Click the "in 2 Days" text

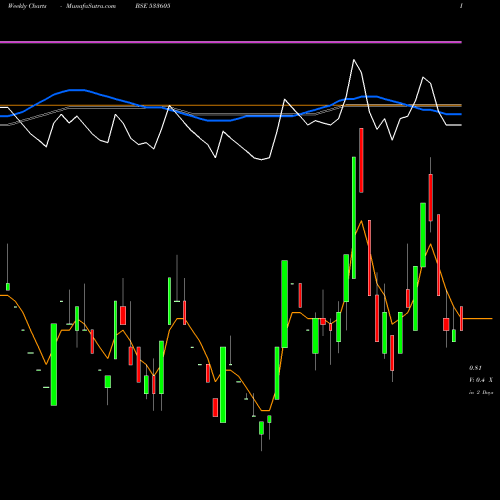click(x=481, y=393)
